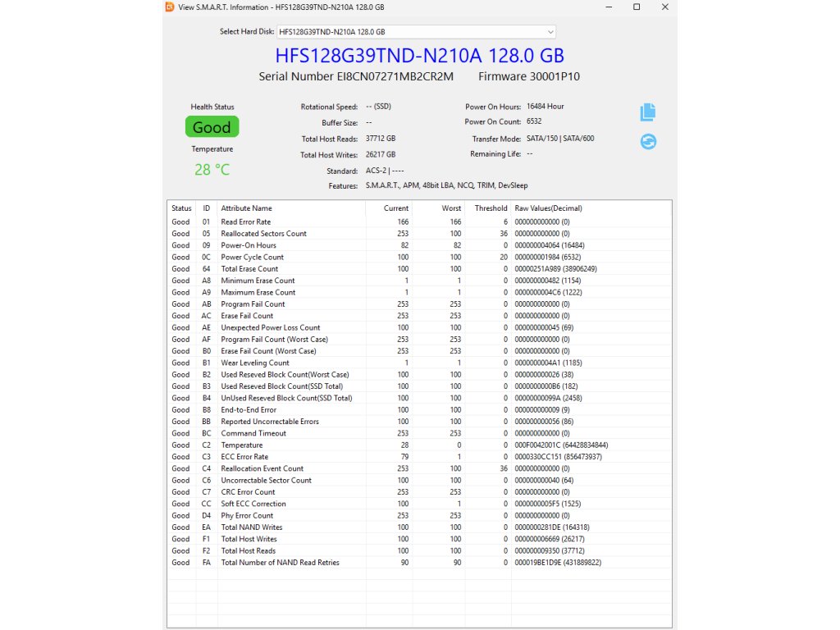Click the Temperature attribute row in table

point(242,445)
